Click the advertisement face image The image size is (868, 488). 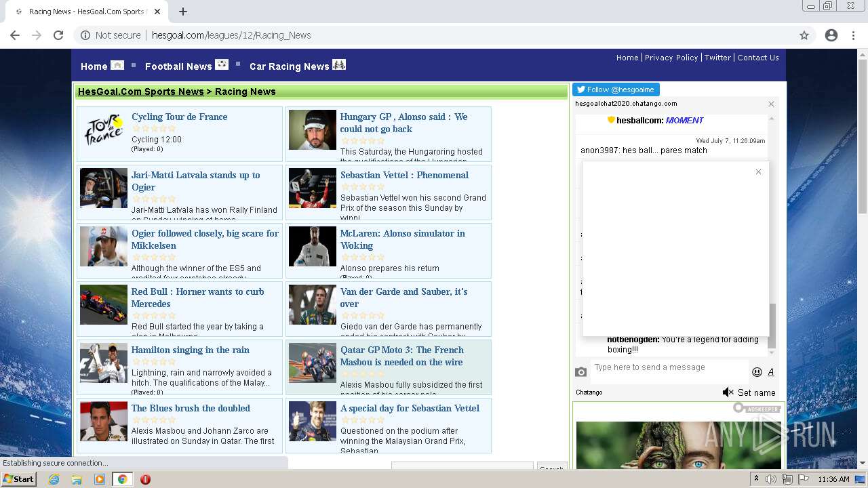678,445
